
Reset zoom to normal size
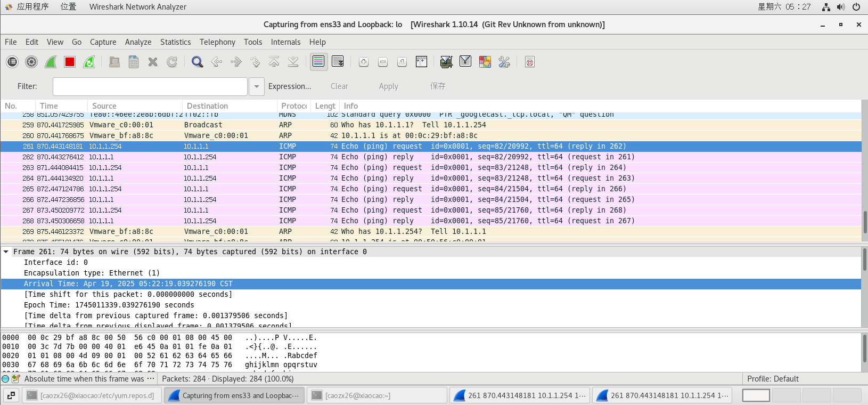(402, 62)
